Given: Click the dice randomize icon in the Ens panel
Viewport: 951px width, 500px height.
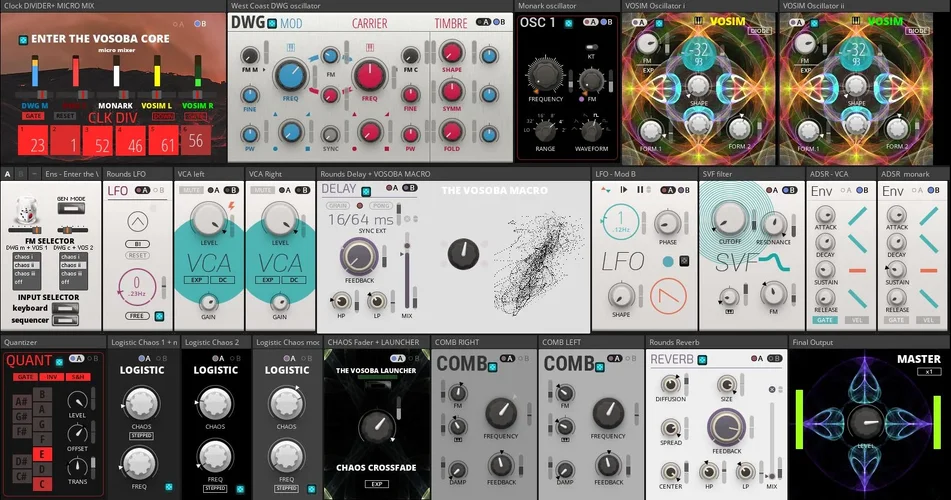Looking at the screenshot, I should point(26,209).
